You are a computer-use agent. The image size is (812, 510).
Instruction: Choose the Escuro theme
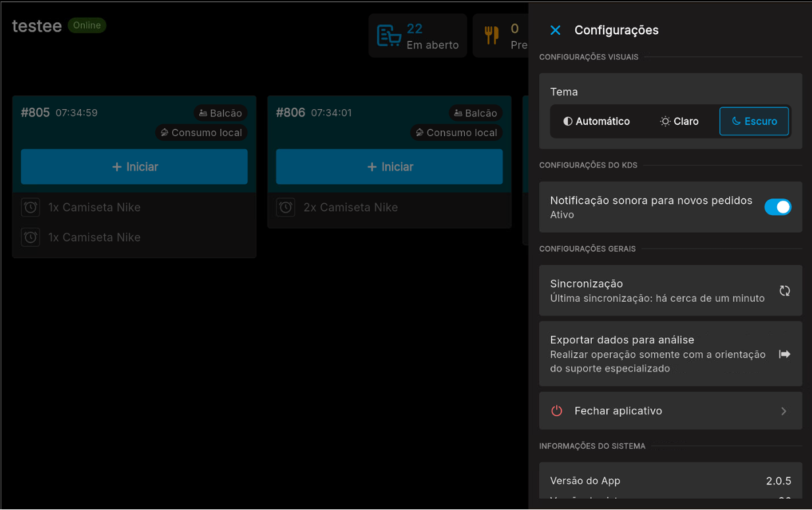tap(754, 122)
